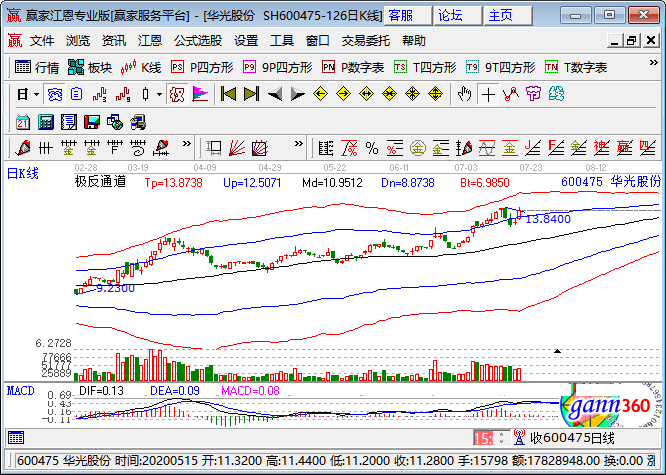The height and width of the screenshot is (475, 666).
Task: Select the square angle grid tool
Action: click(x=260, y=148)
